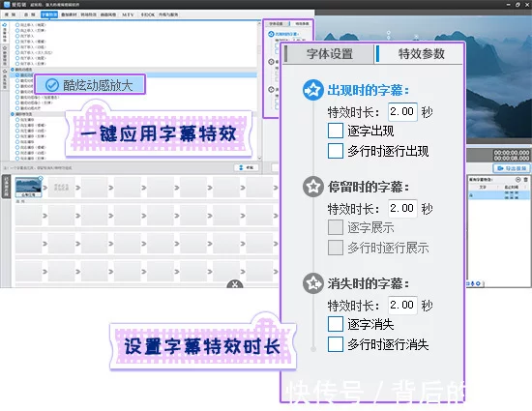532x411 pixels.
Task: Click the effect list's scrollbar down arrow
Action: [x=259, y=158]
